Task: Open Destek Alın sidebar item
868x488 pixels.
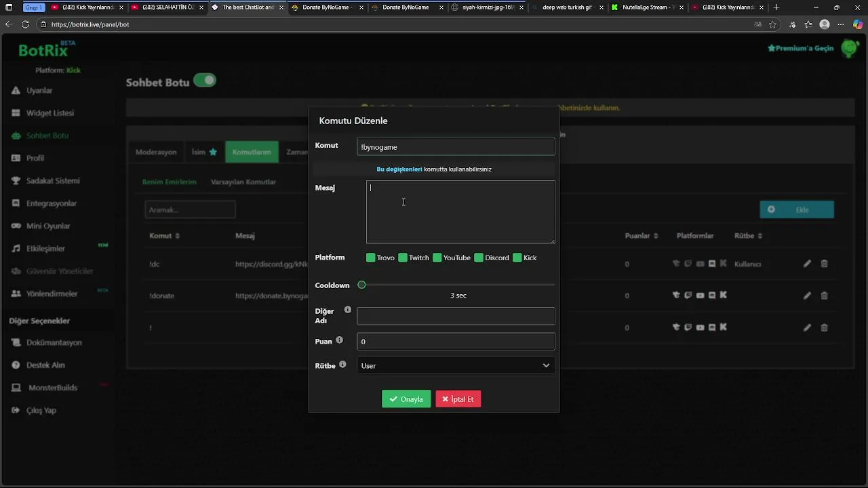Action: click(x=45, y=365)
